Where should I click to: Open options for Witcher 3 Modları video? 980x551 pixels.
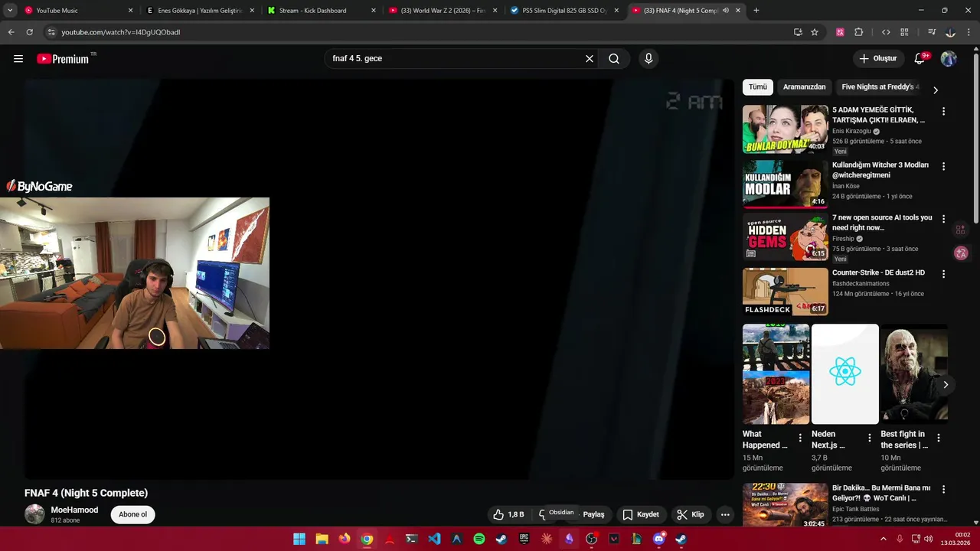coord(943,167)
